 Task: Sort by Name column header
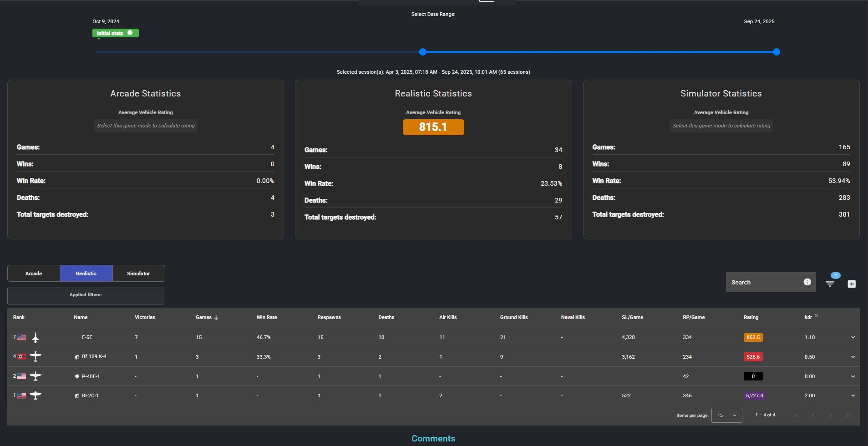pyautogui.click(x=81, y=317)
